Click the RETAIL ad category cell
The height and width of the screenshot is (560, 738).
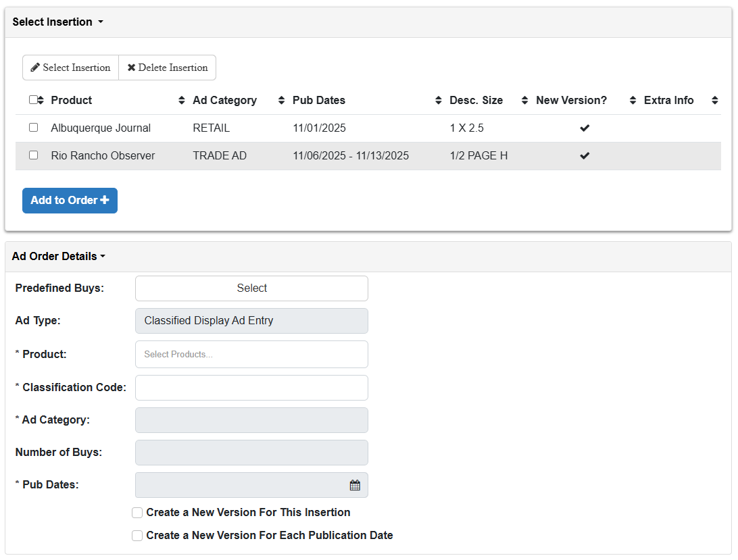212,128
